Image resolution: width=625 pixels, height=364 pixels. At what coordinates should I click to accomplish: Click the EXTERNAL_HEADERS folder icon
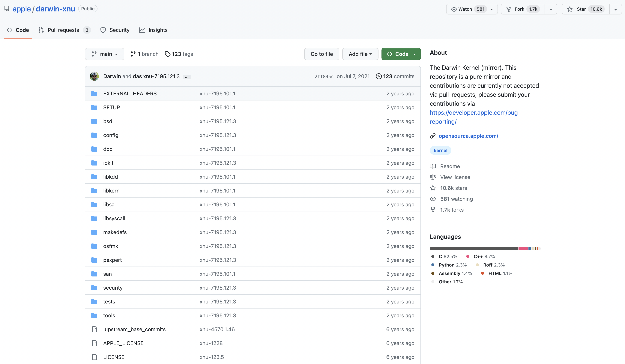(x=94, y=94)
